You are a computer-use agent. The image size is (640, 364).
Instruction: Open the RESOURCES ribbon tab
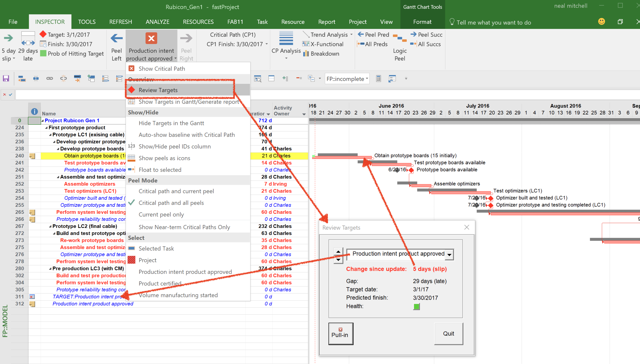coord(198,22)
